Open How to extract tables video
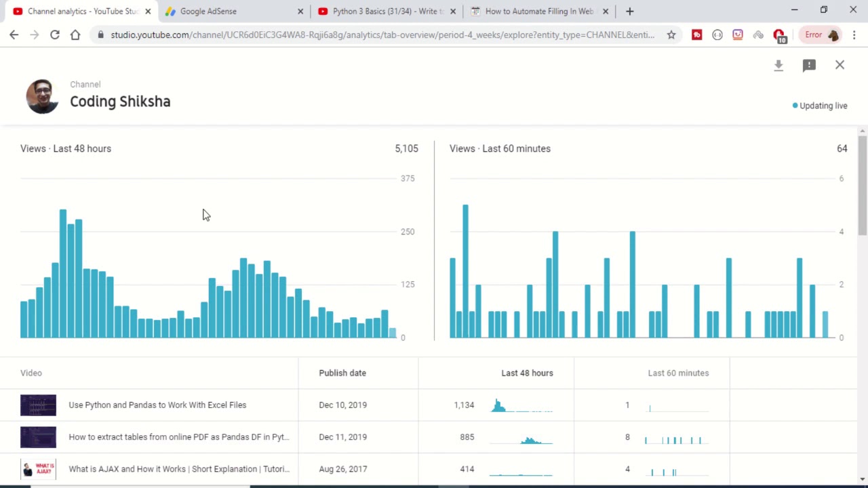868x488 pixels. (x=178, y=437)
